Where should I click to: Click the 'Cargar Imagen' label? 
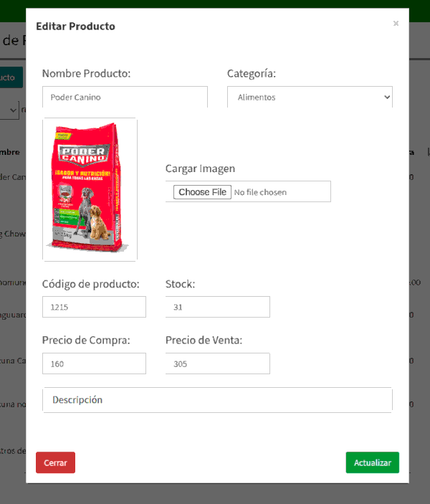coord(200,168)
